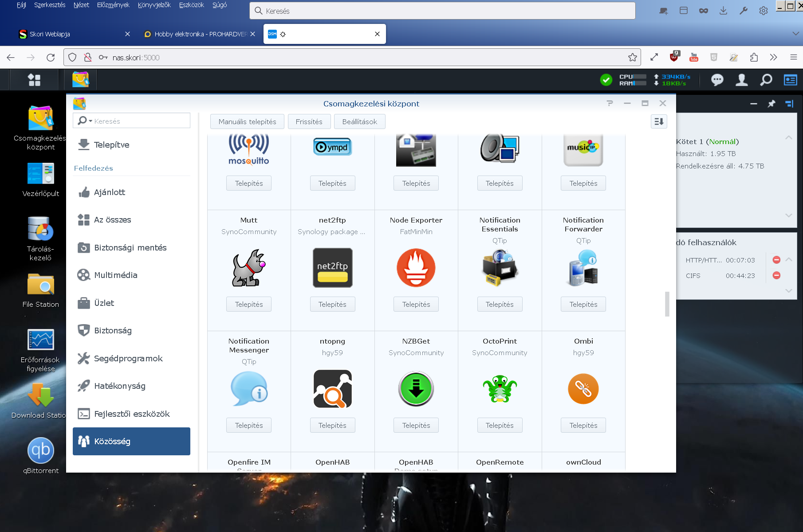Expand the Firefox tab list chevron
803x532 pixels.
point(795,34)
